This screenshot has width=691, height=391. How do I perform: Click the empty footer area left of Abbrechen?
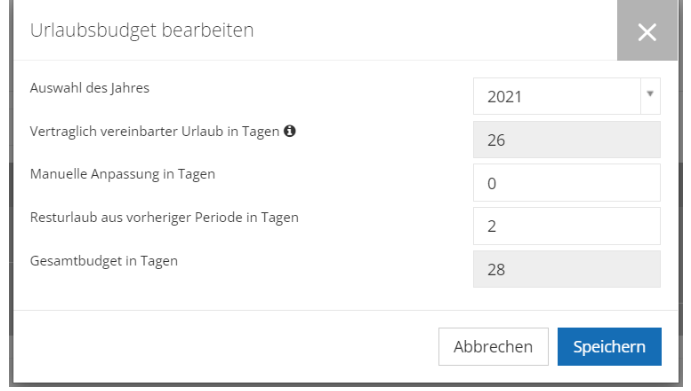click(x=226, y=346)
